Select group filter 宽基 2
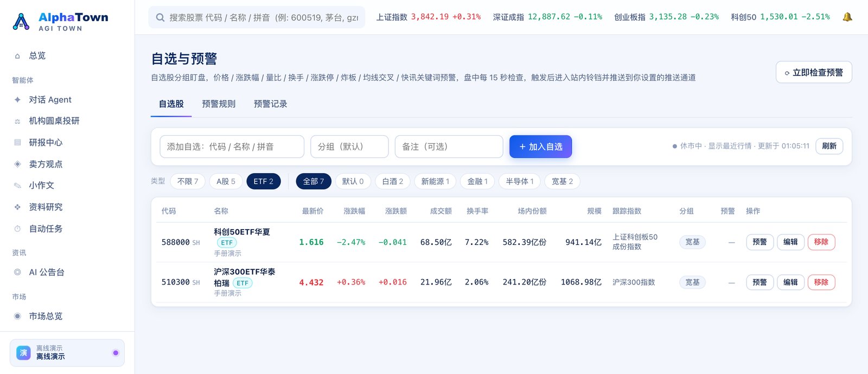 [x=562, y=181]
